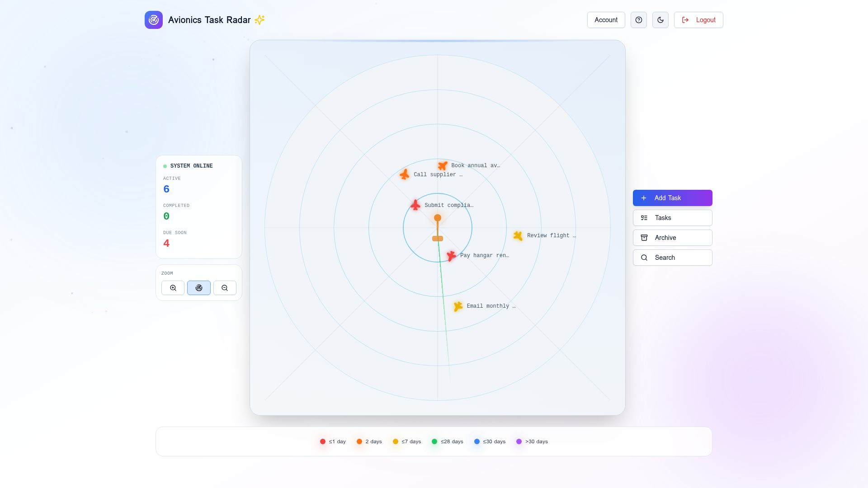The image size is (868, 488).
Task: Click the yellow ≤7 days legend dot
Action: coord(396,441)
